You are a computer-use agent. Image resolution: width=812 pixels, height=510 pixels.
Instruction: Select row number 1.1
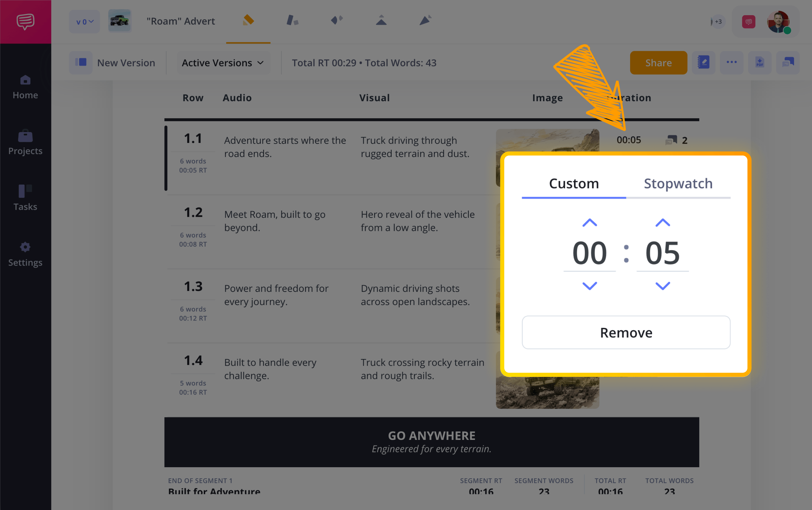193,139
